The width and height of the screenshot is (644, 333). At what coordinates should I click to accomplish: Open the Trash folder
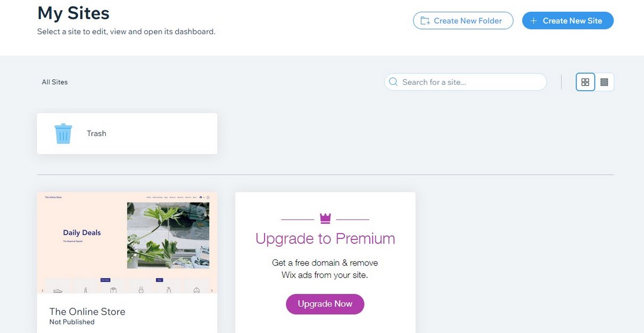point(97,134)
